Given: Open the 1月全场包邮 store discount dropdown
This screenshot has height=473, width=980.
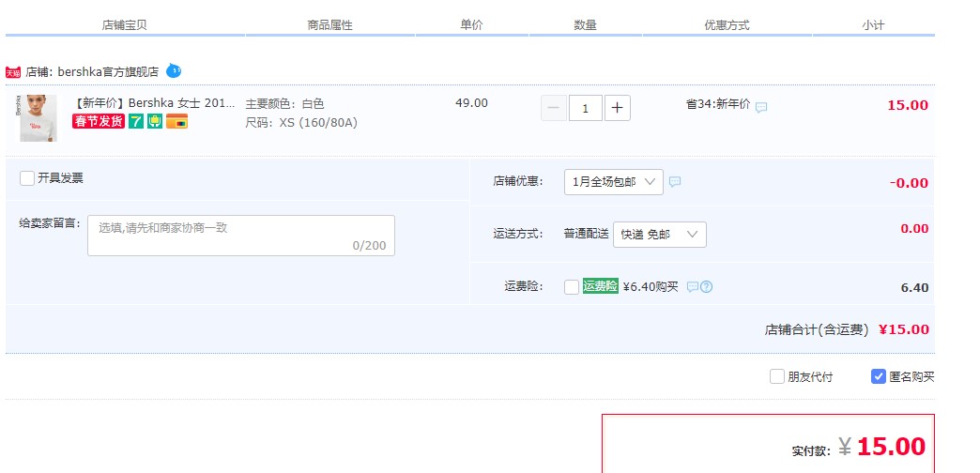Looking at the screenshot, I should coord(614,182).
